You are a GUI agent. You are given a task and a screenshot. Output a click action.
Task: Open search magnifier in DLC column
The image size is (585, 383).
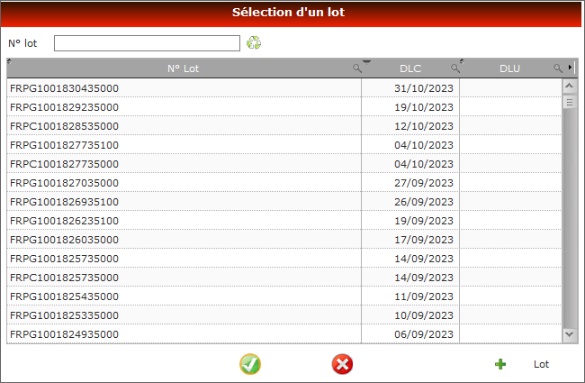455,68
